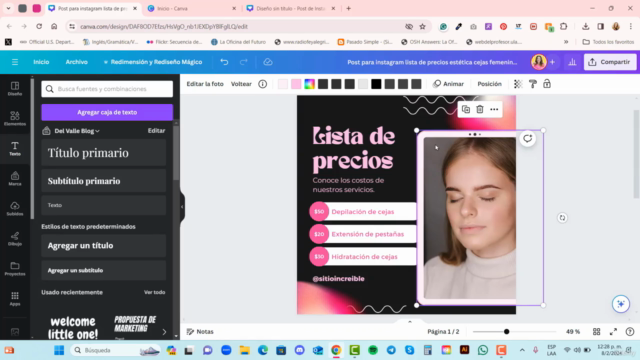Click the Compartir button
Screen dimensions: 640x360
pyautogui.click(x=610, y=62)
